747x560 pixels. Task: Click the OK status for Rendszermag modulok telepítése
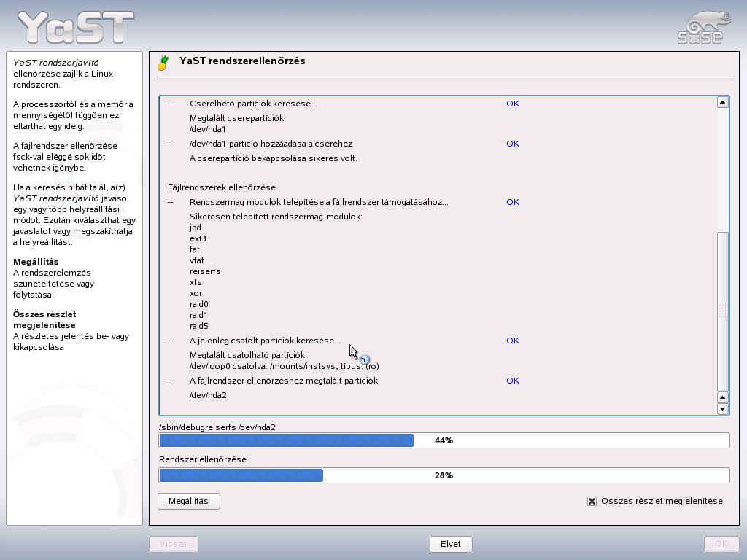(513, 202)
